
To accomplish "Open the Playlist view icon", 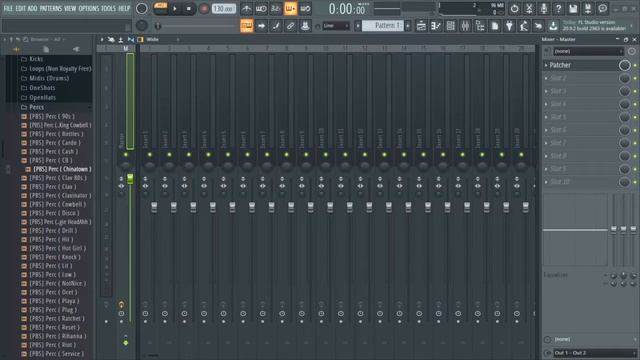I will click(421, 26).
